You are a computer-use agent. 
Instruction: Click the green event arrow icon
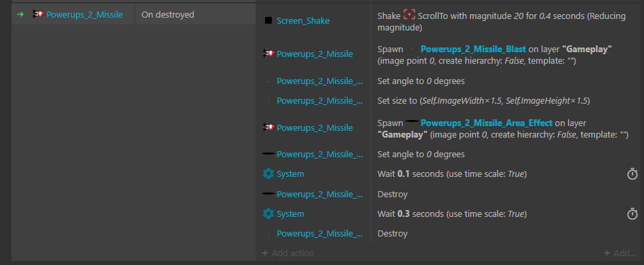(20, 14)
